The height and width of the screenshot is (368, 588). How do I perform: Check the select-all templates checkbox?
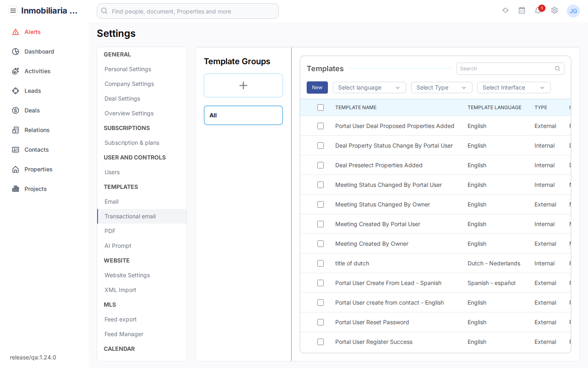pyautogui.click(x=321, y=108)
